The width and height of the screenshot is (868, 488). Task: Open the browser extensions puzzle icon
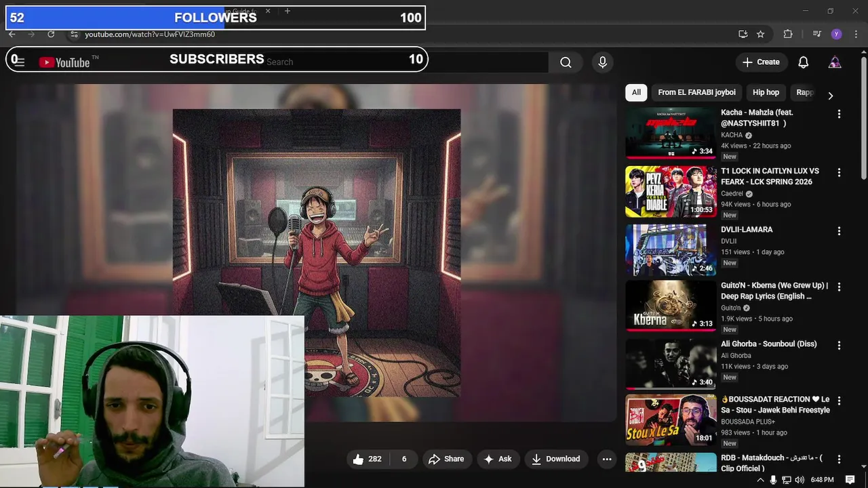(x=787, y=34)
